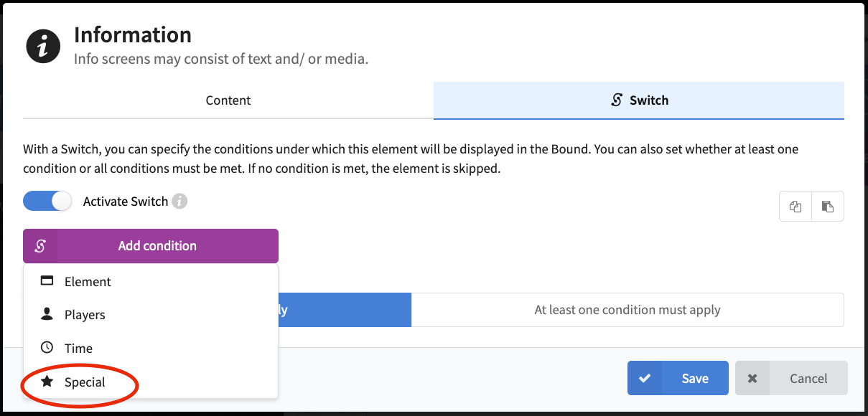Switch to the Content tab
Viewport: 868px width, 416px height.
(x=228, y=100)
